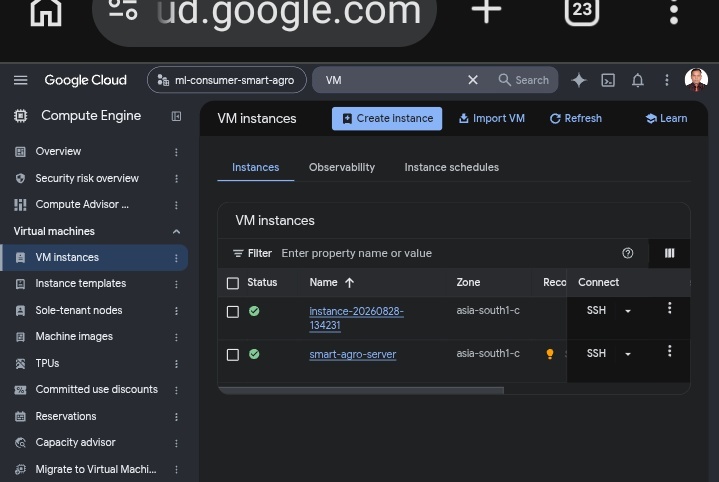This screenshot has width=719, height=482.
Task: Open Gemini AI assistant sparkle icon
Action: tap(579, 80)
